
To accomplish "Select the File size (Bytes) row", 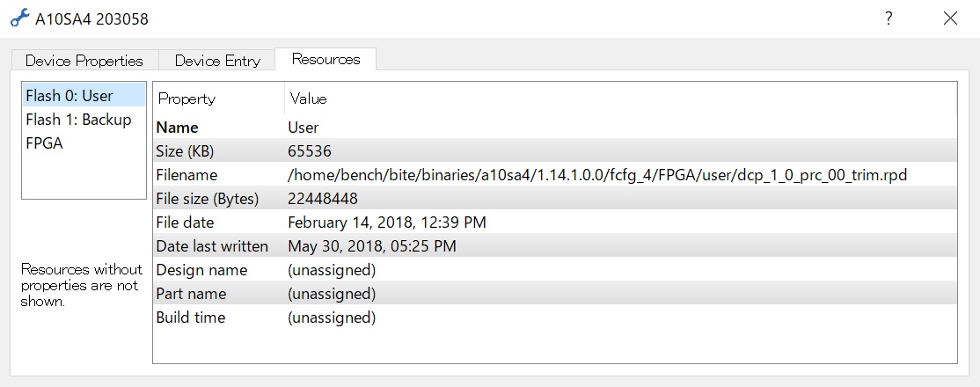I will coord(555,199).
